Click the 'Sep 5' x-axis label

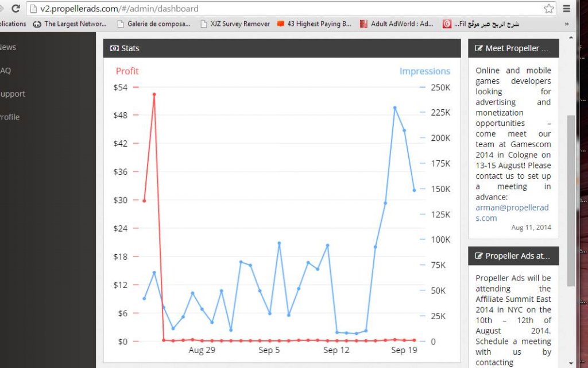coord(269,350)
